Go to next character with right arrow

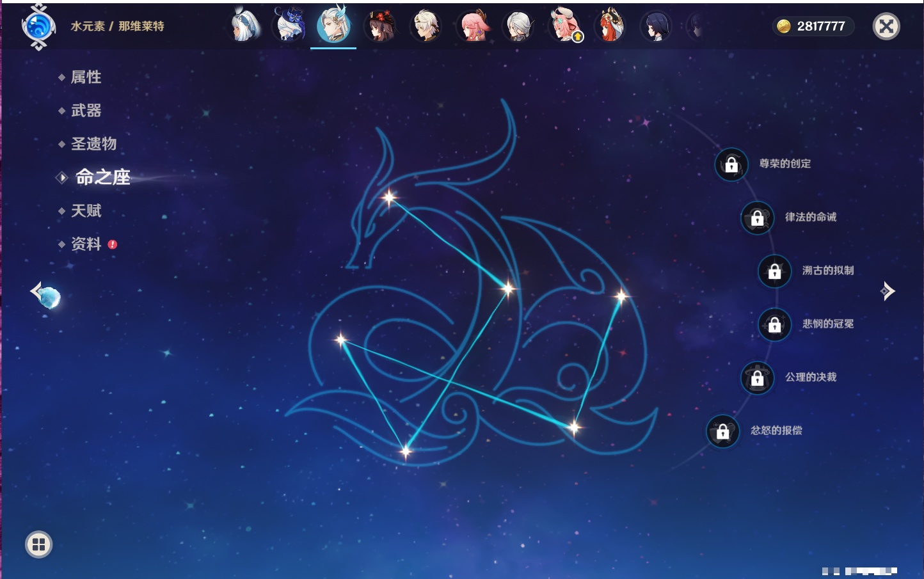888,291
